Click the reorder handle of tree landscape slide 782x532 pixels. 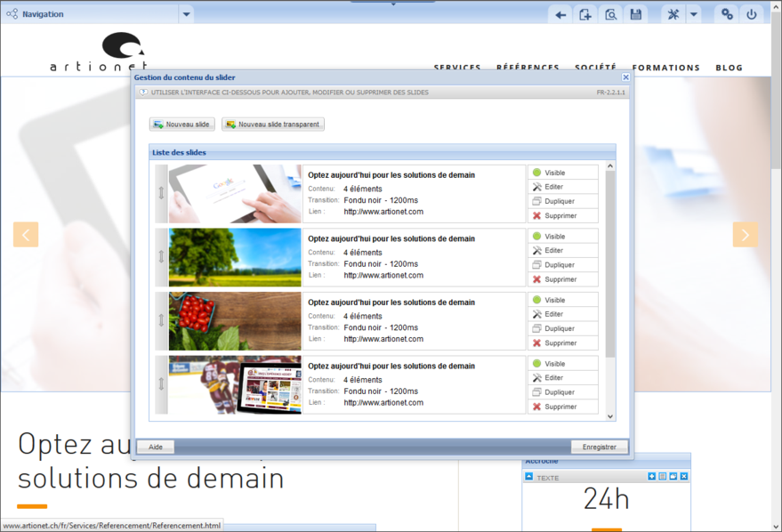[161, 257]
